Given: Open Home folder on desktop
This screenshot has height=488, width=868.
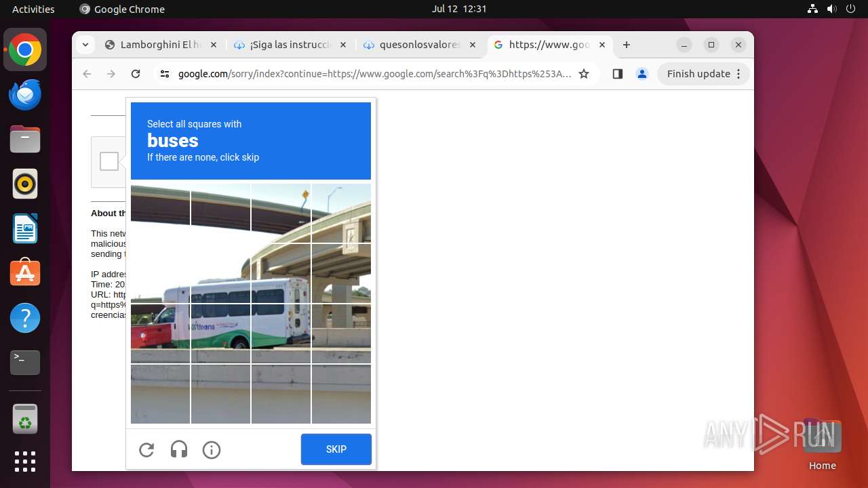Looking at the screenshot, I should [822, 444].
